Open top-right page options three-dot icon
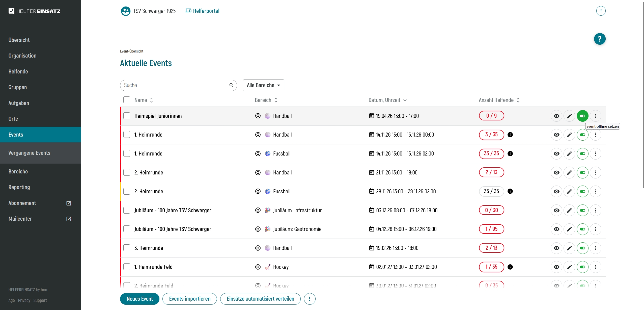Viewport: 644px width, 310px height. (601, 11)
